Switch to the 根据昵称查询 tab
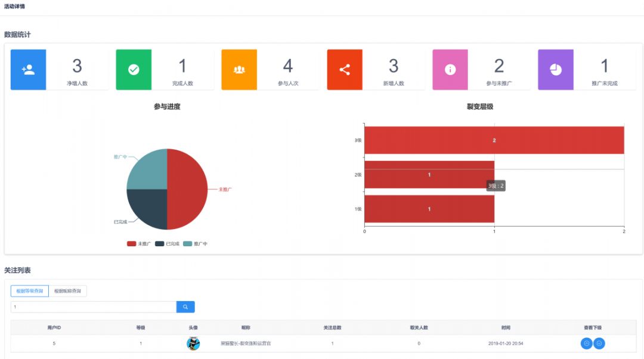The image size is (644, 359). click(68, 291)
